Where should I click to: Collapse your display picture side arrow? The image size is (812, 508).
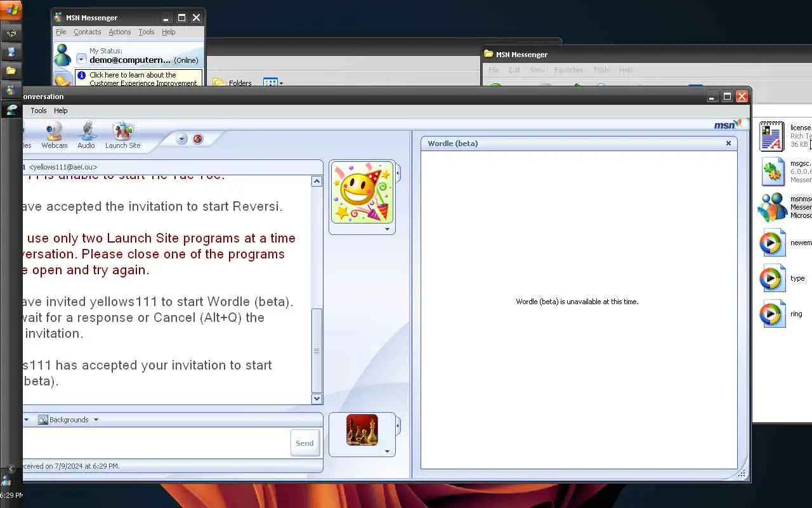pos(398,425)
